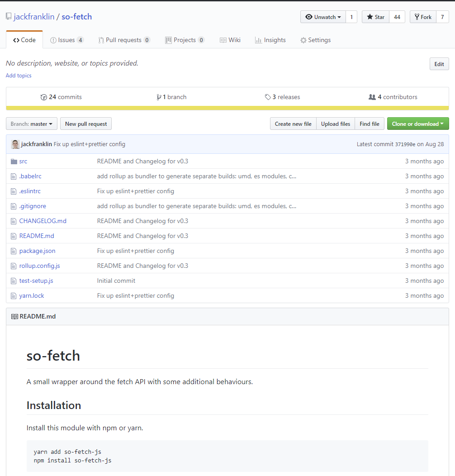455x476 pixels.
Task: Open the CHANGELOG.md file
Action: [x=43, y=221]
